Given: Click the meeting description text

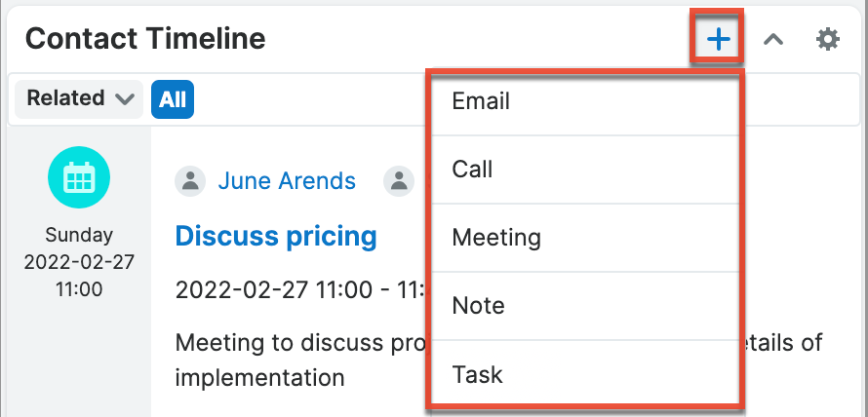Looking at the screenshot, I should coord(293,343).
